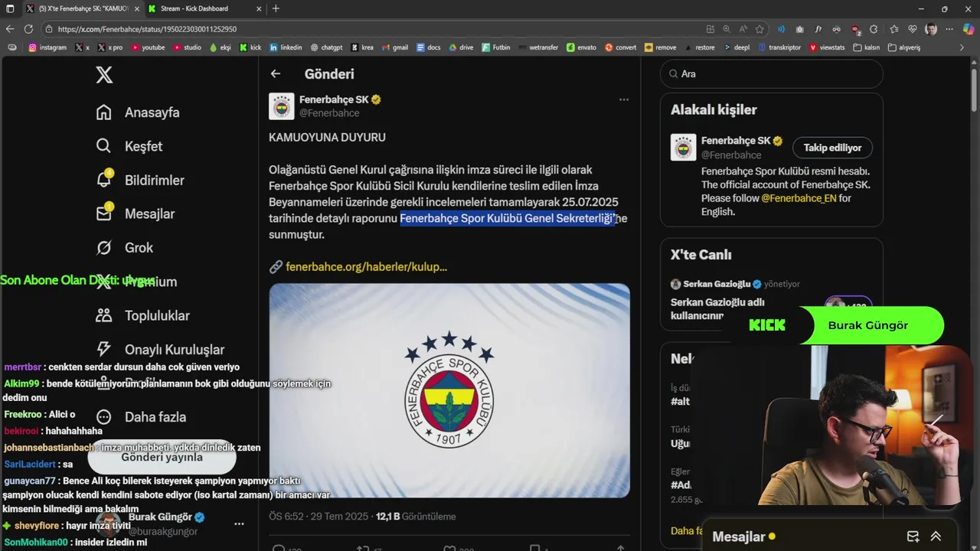Open the viewstats bookmark
Screen dimensions: 980x551
point(826,47)
